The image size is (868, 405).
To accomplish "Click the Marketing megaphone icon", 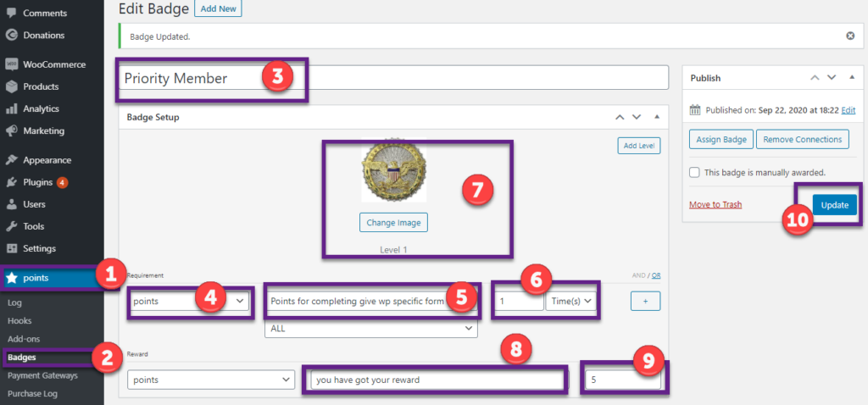I will pos(12,130).
